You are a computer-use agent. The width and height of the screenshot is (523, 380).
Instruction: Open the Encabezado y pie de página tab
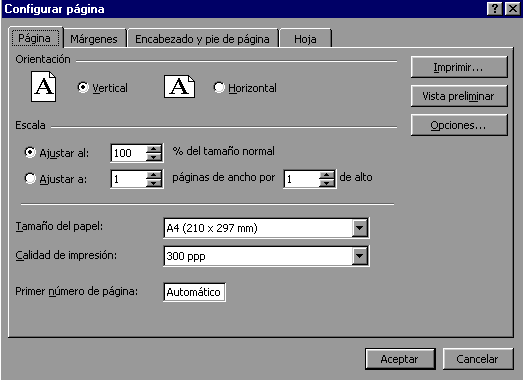[202, 39]
